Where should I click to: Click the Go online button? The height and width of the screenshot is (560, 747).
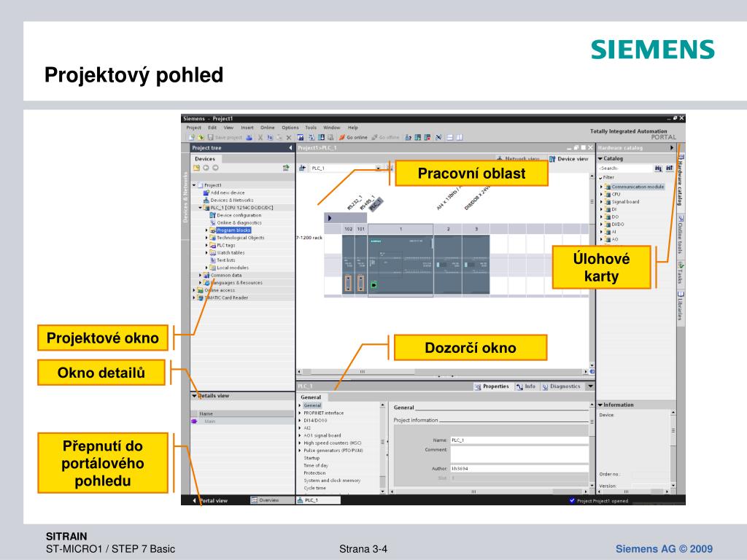(353, 137)
